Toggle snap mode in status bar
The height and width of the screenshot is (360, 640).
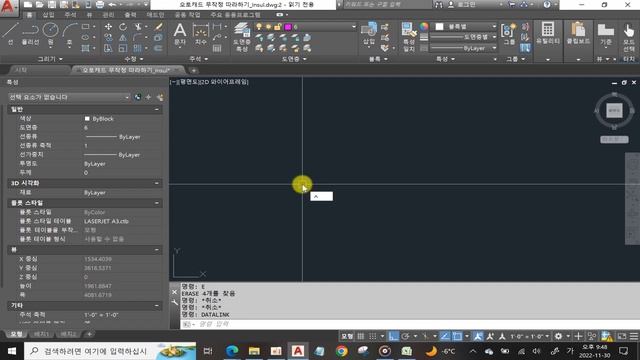pos(373,336)
